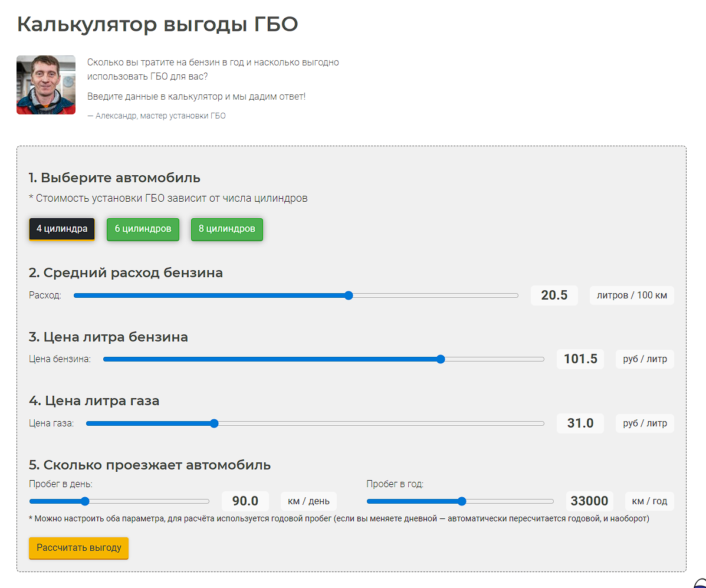Image resolution: width=706 pixels, height=588 pixels.
Task: Click the Пробег в год slider handle
Action: (x=462, y=501)
